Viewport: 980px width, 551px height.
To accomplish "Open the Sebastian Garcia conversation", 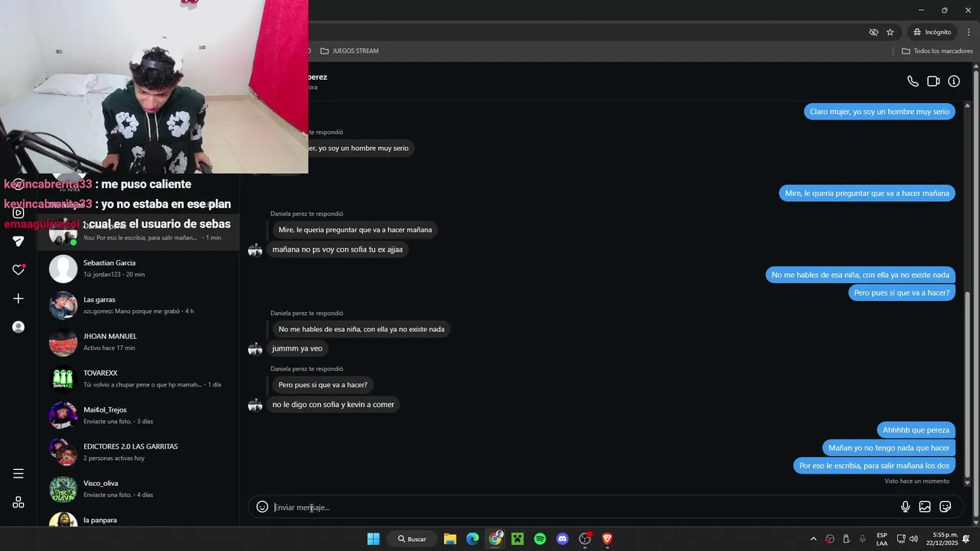I will (x=139, y=269).
